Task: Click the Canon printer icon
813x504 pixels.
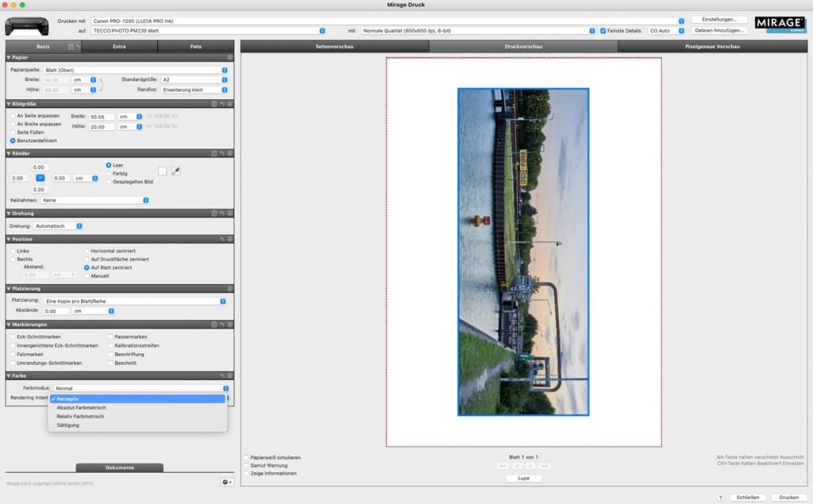Action: tap(27, 26)
